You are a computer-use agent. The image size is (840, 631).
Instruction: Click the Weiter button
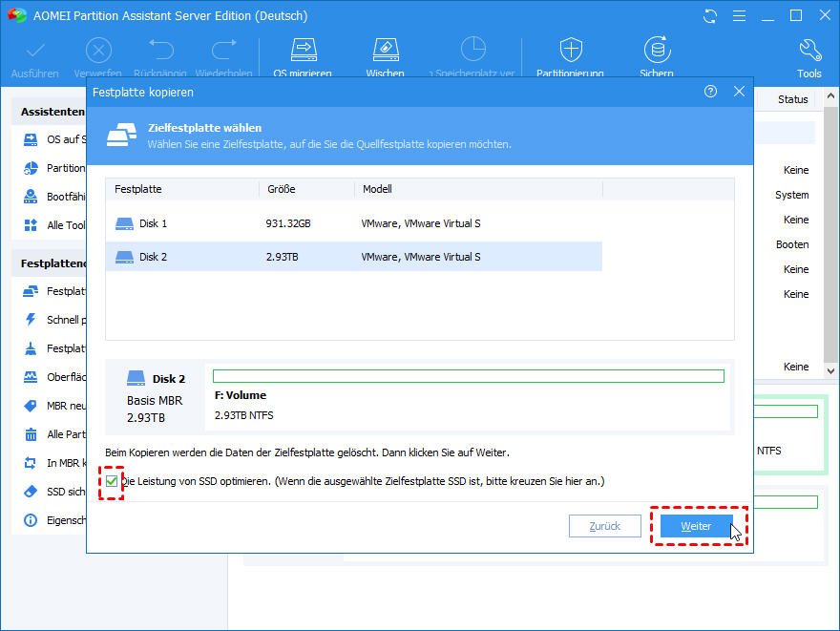point(697,526)
